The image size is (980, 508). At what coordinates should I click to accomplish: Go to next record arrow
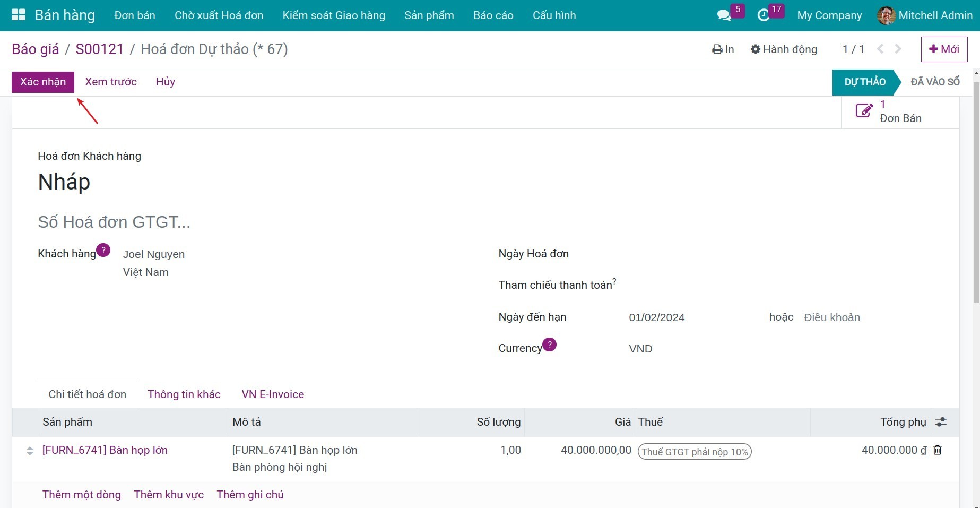pyautogui.click(x=898, y=49)
